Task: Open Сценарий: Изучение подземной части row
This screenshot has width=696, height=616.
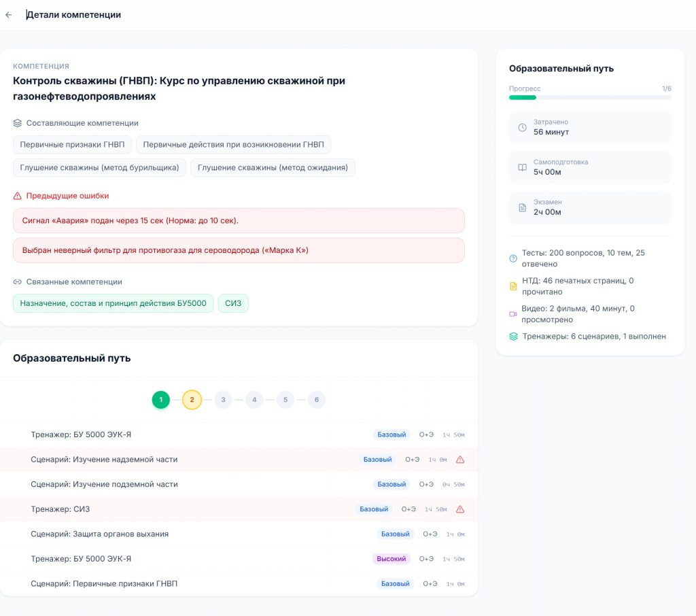Action: pos(104,484)
